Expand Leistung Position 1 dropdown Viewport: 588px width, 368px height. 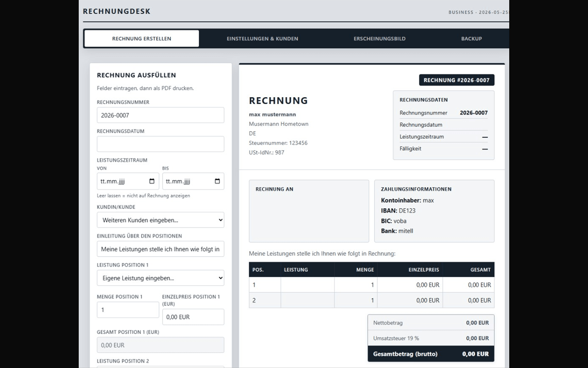click(x=160, y=278)
